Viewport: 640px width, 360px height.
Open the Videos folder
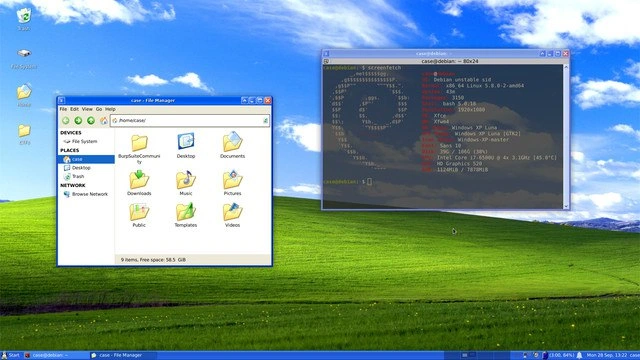tap(233, 215)
